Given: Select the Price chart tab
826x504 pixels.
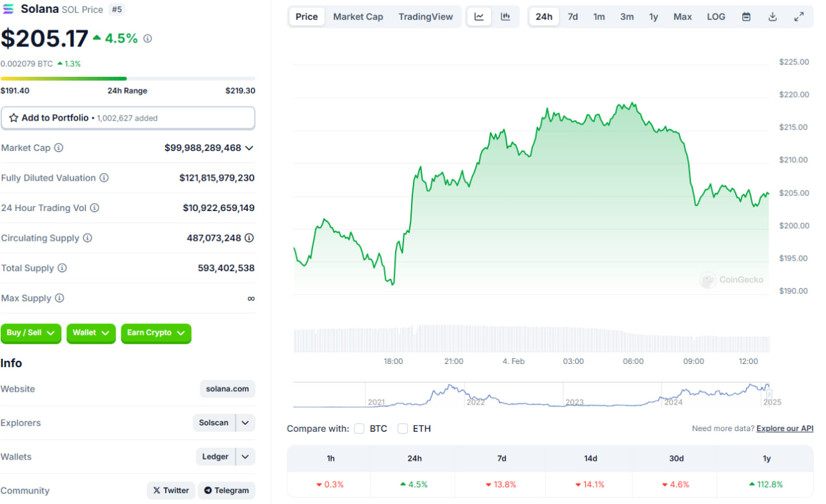Looking at the screenshot, I should (307, 17).
